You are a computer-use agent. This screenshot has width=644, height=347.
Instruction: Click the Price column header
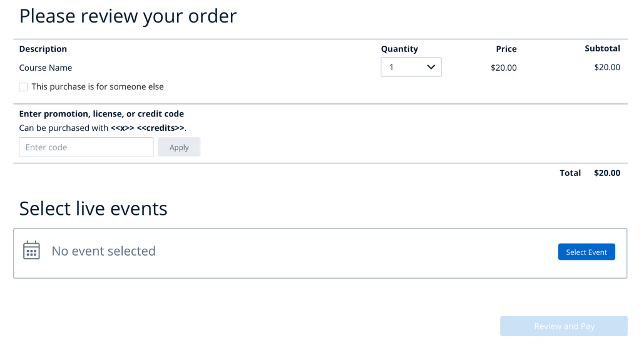pyautogui.click(x=506, y=49)
